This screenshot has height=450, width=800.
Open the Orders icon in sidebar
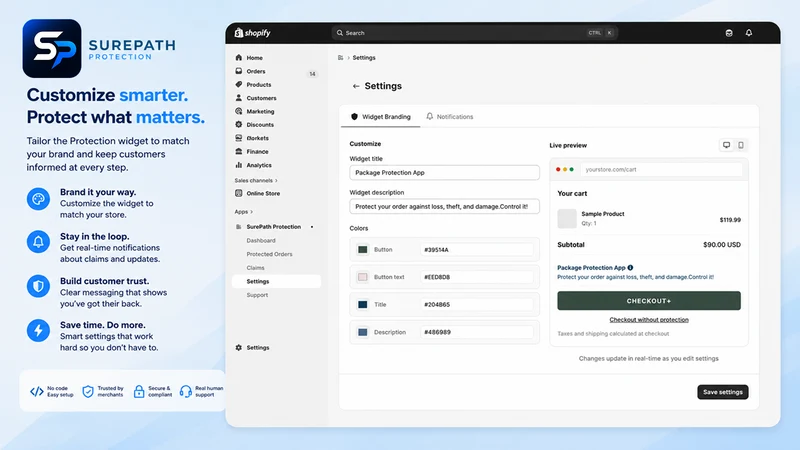(x=239, y=71)
